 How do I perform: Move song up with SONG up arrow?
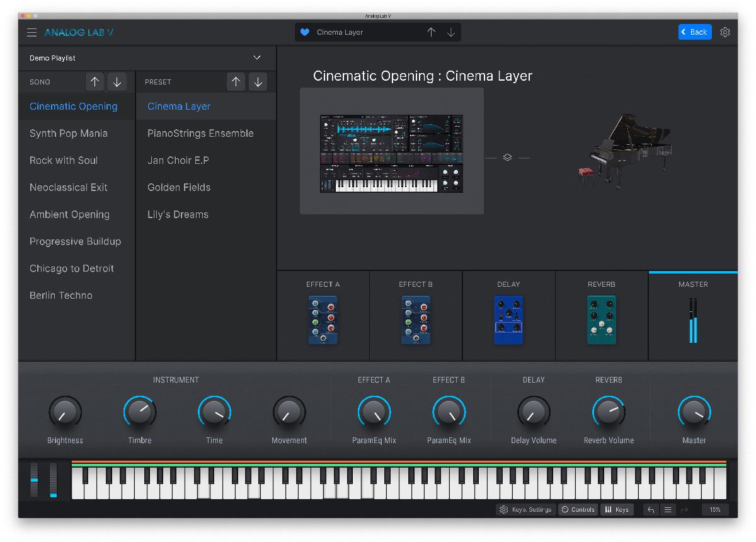(94, 82)
